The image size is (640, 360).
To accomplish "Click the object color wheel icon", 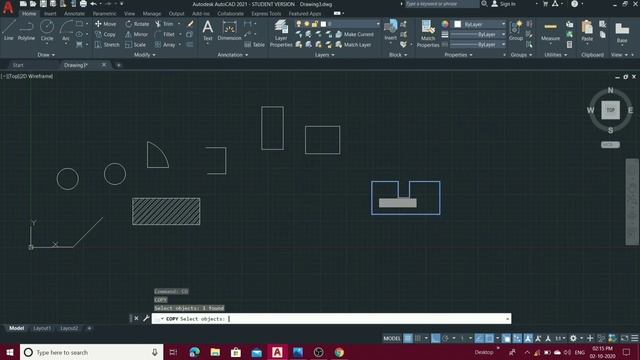I will pos(445,24).
